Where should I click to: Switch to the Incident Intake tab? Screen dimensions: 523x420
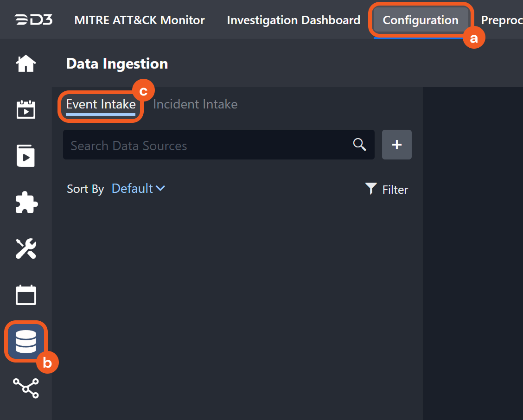tap(195, 104)
